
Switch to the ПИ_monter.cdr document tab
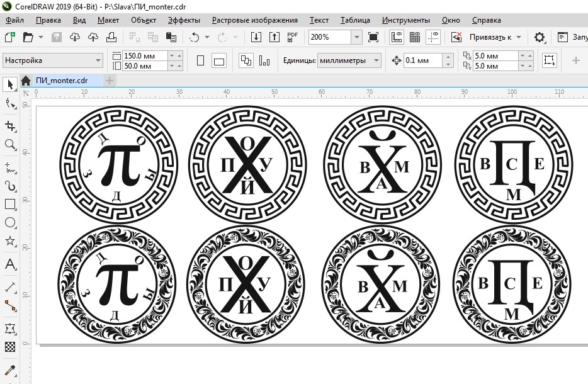point(60,81)
